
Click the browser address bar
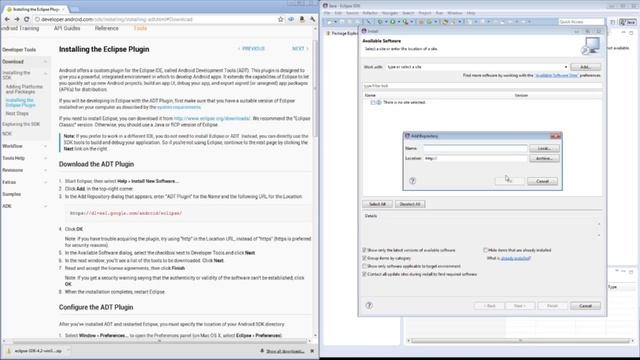click(x=155, y=19)
